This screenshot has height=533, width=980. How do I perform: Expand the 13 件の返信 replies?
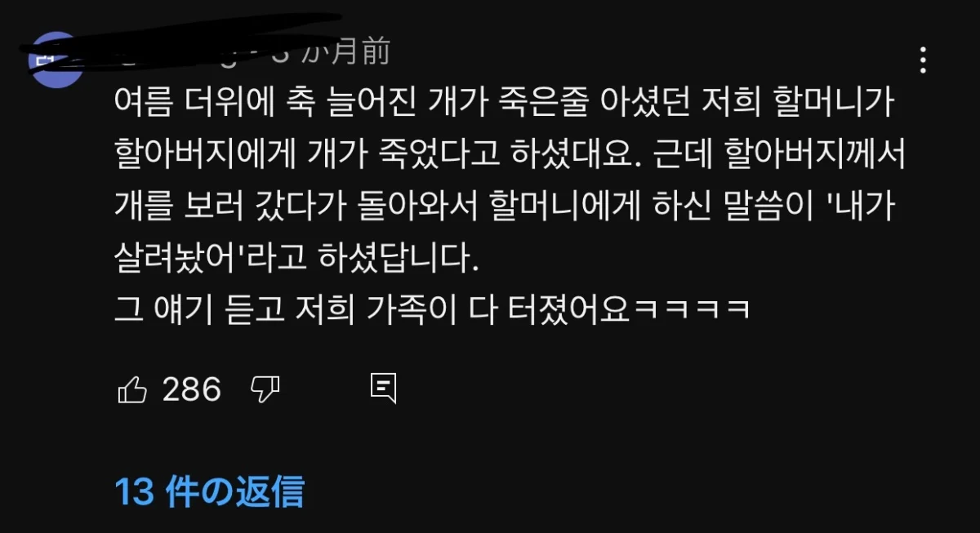point(210,492)
